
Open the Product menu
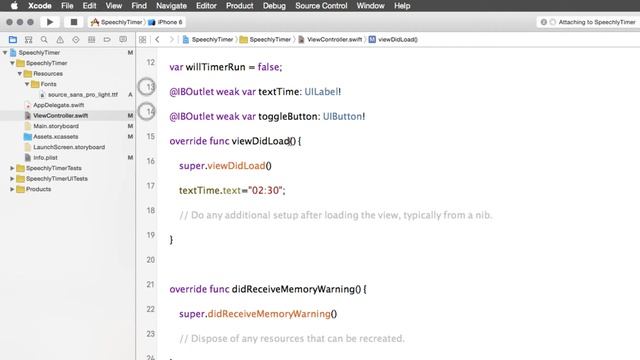[240, 6]
